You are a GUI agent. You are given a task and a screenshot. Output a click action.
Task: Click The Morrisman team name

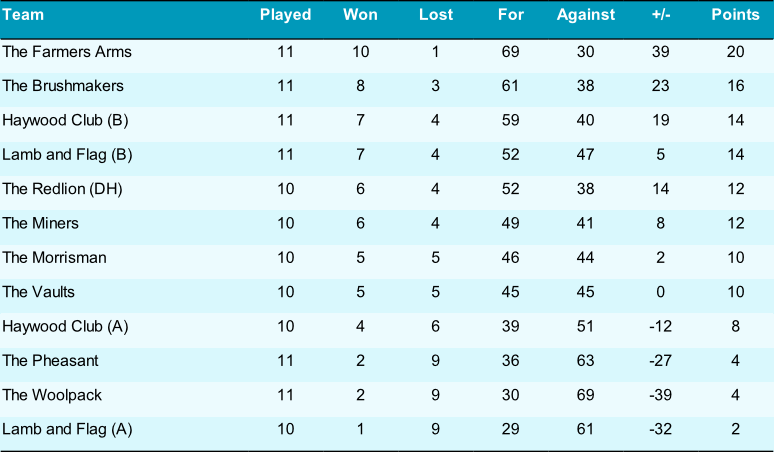coord(54,258)
